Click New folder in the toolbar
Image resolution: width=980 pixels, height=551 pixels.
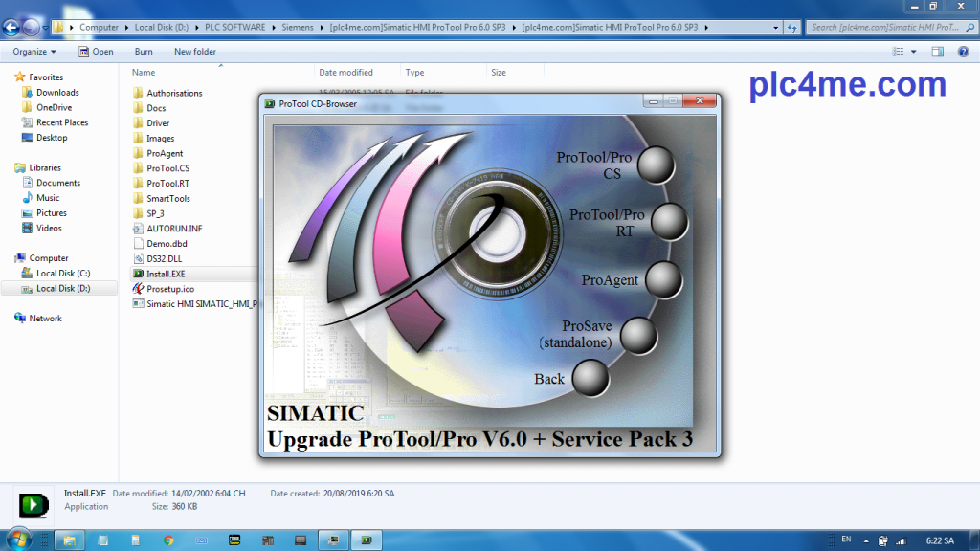pyautogui.click(x=195, y=52)
